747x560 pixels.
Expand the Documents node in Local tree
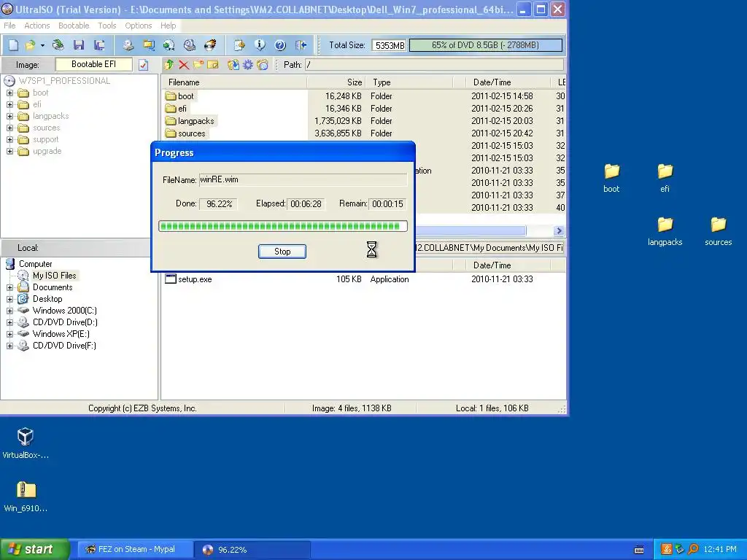[9, 287]
